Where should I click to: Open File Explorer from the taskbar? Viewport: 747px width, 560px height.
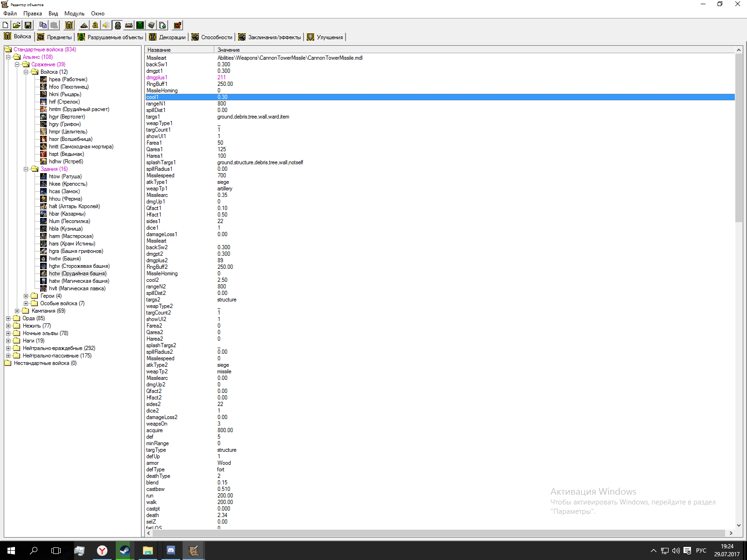(x=148, y=551)
